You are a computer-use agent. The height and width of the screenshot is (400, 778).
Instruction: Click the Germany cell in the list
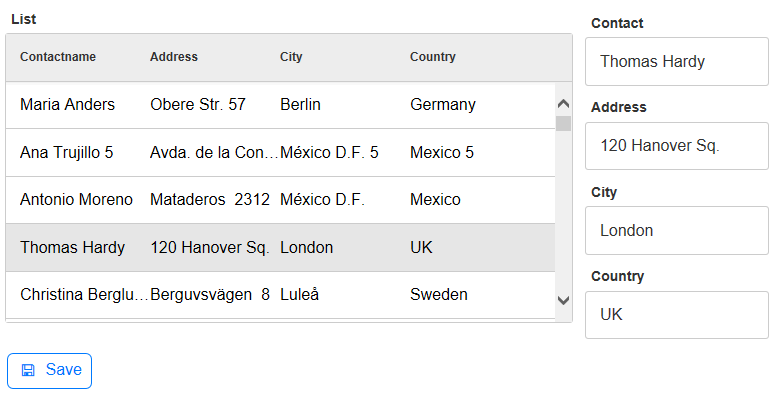pyautogui.click(x=443, y=105)
